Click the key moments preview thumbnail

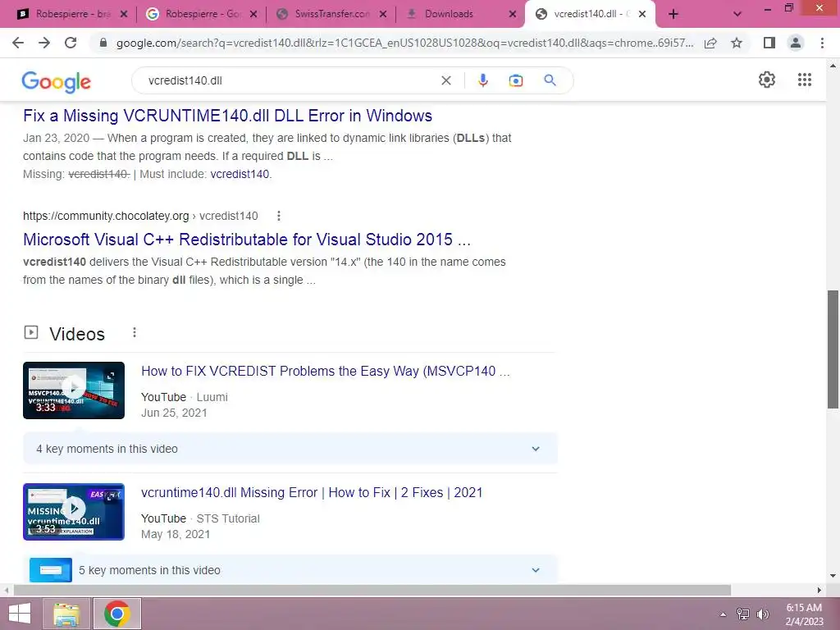[x=51, y=570]
